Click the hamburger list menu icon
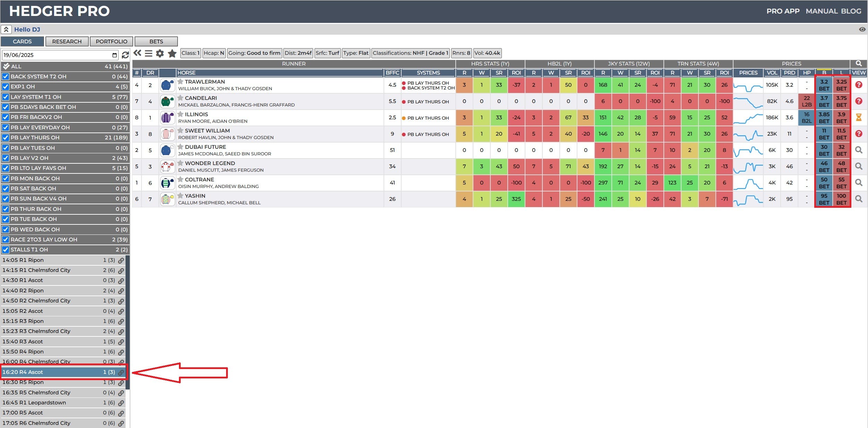The width and height of the screenshot is (868, 428). (x=148, y=53)
